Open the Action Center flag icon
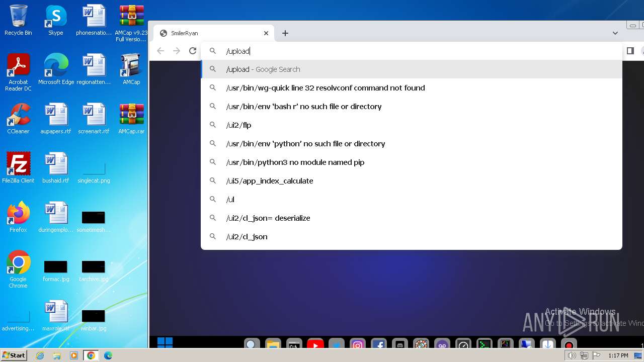The image size is (644, 362). [x=596, y=355]
